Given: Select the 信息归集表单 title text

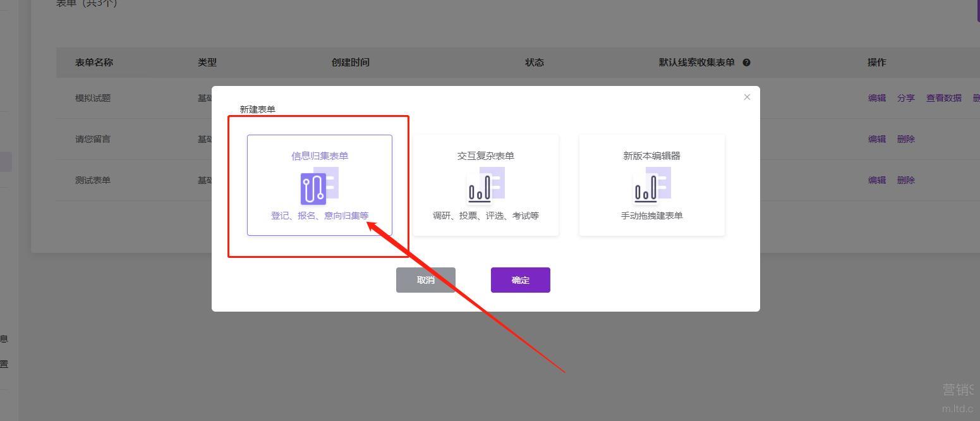Looking at the screenshot, I should 319,156.
